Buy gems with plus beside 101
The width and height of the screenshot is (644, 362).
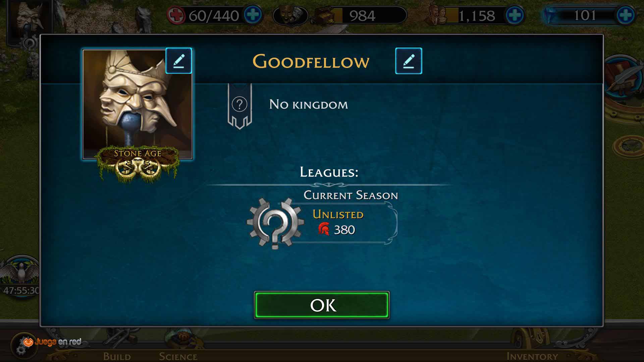click(x=626, y=15)
